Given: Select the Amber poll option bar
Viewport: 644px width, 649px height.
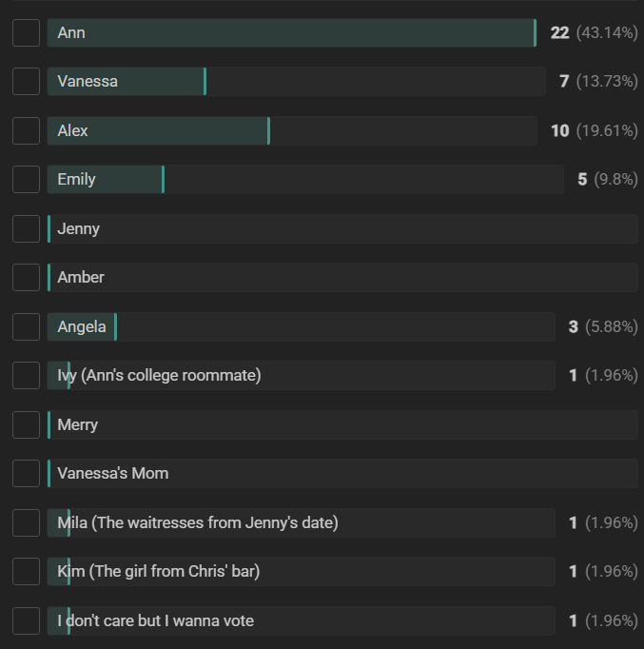Looking at the screenshot, I should (x=342, y=277).
